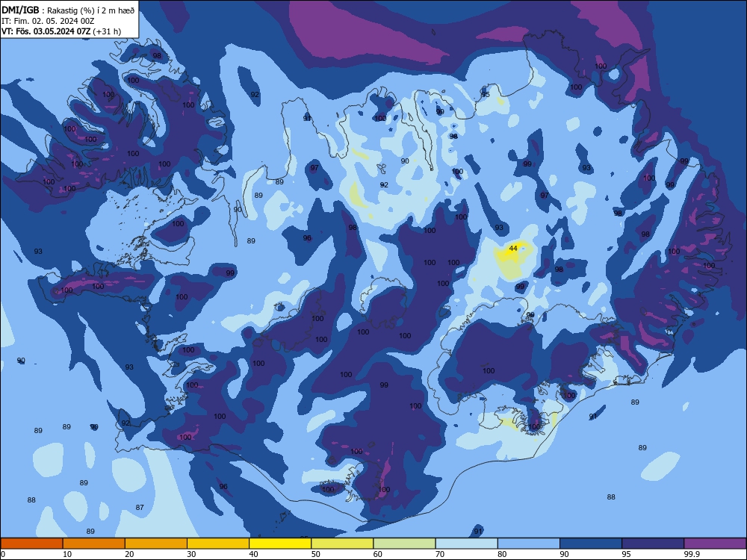
Task: Click the '87' humidity value on the map
Action: point(140,508)
